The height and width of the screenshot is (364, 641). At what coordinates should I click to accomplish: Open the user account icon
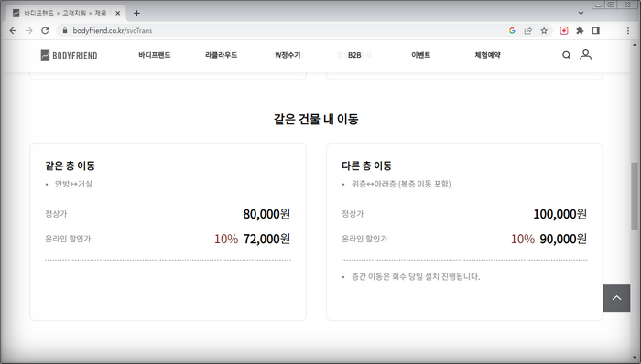(x=585, y=55)
